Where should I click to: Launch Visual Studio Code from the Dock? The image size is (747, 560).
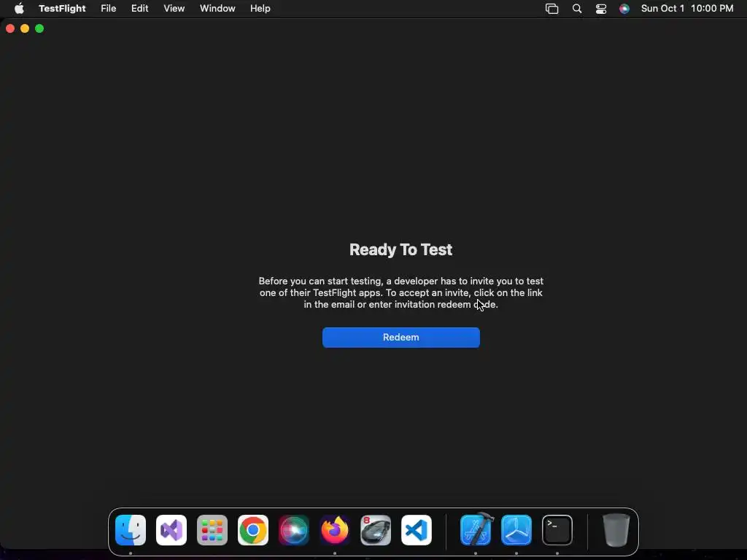point(417,530)
